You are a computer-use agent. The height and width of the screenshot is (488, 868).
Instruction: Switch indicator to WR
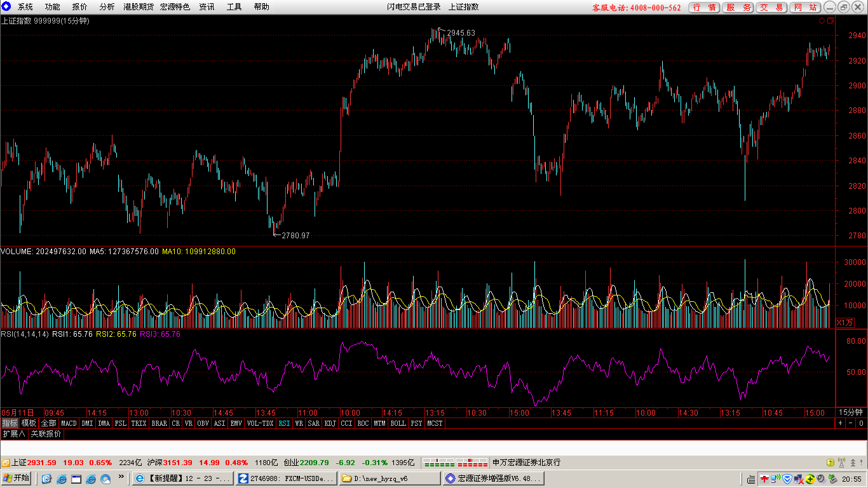299,423
